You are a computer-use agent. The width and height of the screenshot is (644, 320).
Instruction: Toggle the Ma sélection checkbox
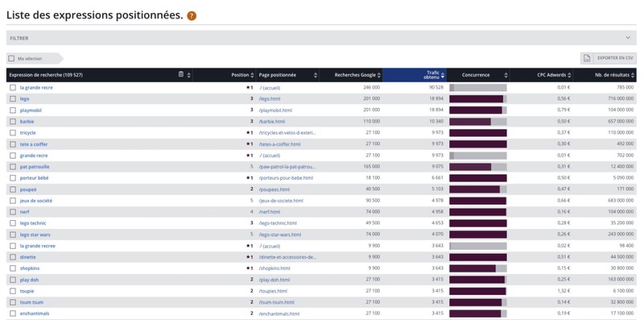pos(11,59)
